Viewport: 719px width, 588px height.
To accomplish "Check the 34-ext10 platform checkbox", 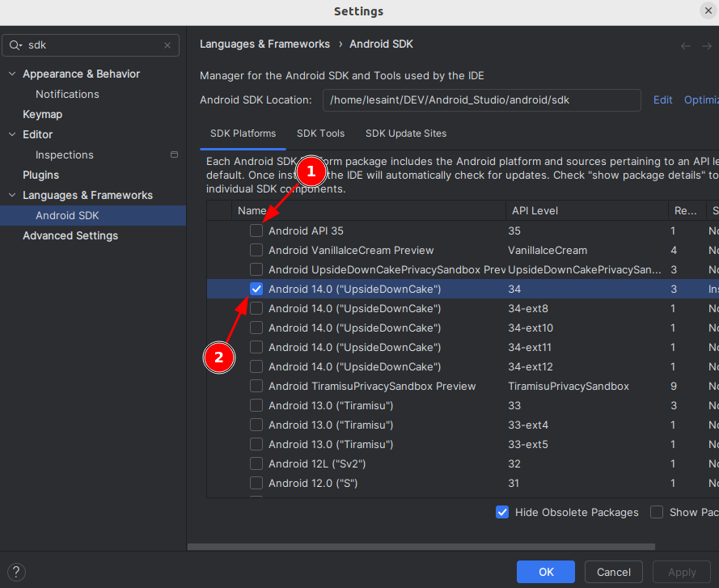I will coord(256,328).
